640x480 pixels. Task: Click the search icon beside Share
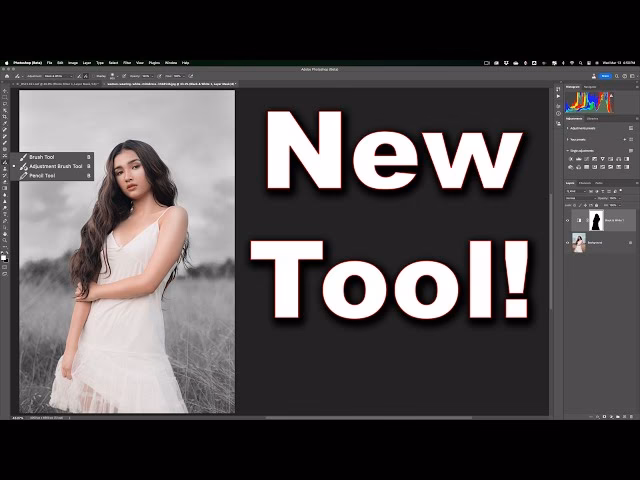tap(617, 76)
